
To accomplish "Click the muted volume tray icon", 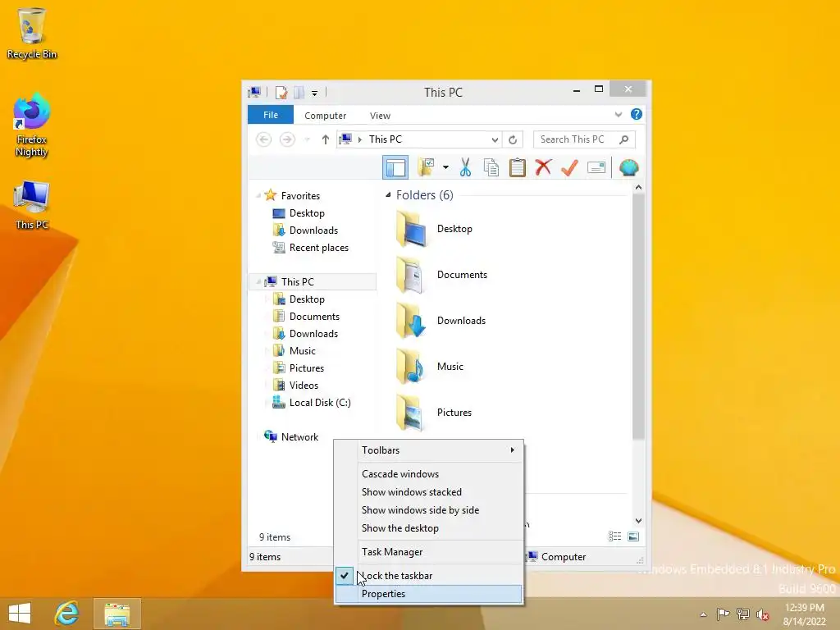I will [763, 614].
